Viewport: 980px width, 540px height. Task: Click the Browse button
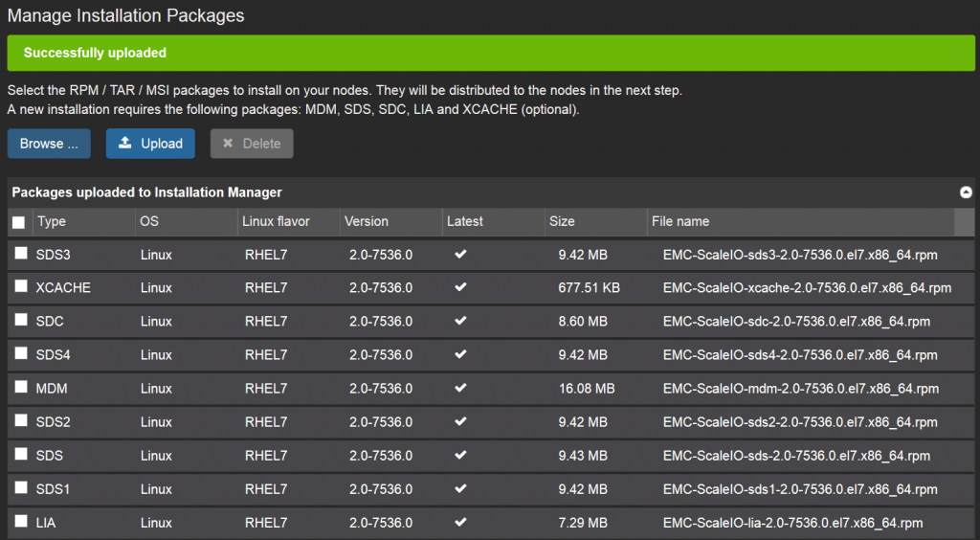pyautogui.click(x=49, y=144)
